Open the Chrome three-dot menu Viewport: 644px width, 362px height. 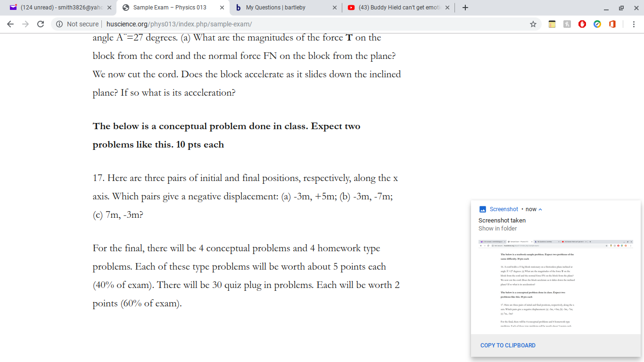click(x=634, y=24)
